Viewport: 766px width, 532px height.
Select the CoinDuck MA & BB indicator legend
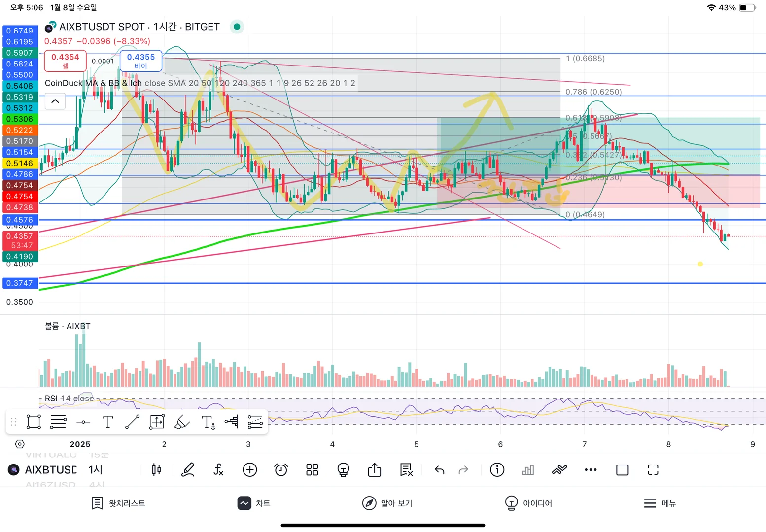click(x=200, y=83)
